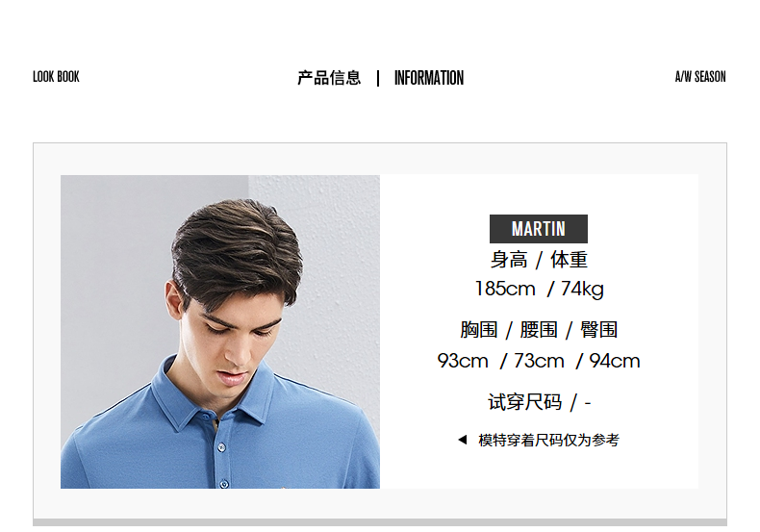The height and width of the screenshot is (532, 760).
Task: Click the 73cm waist value
Action: pyautogui.click(x=539, y=361)
